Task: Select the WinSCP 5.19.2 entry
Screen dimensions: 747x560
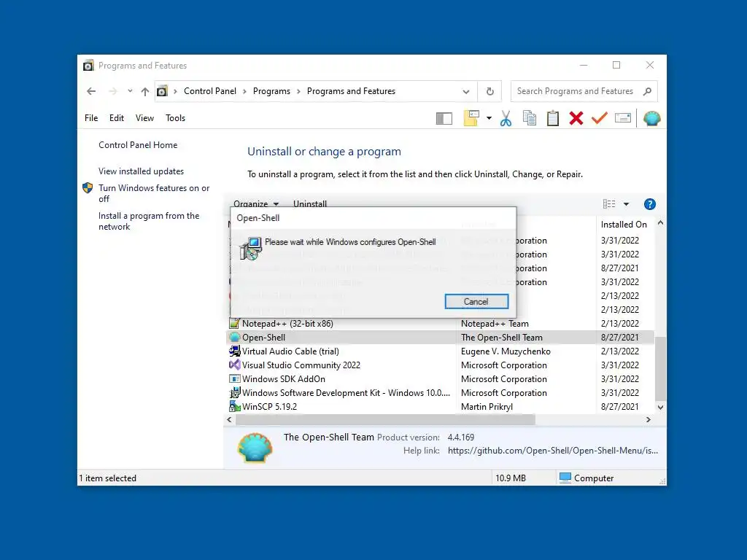Action: coord(440,407)
